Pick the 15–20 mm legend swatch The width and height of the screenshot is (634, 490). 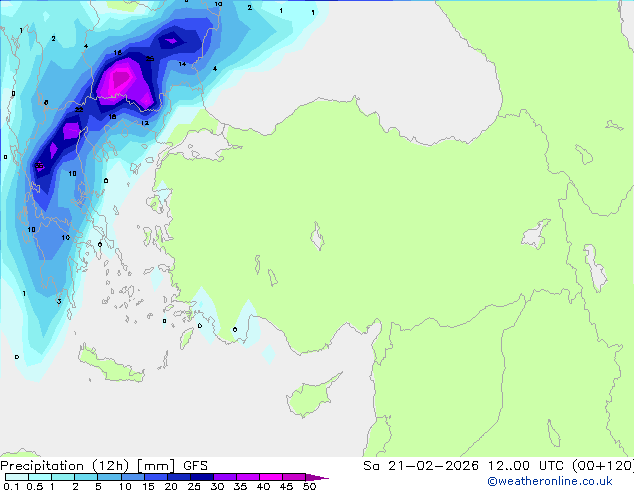pyautogui.click(x=155, y=477)
